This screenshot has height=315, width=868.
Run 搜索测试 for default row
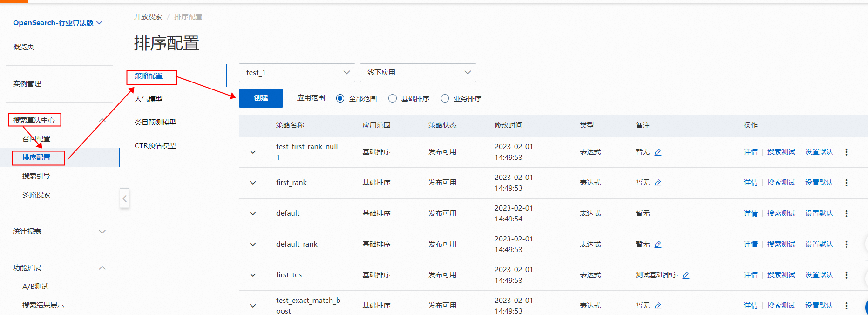tap(781, 213)
